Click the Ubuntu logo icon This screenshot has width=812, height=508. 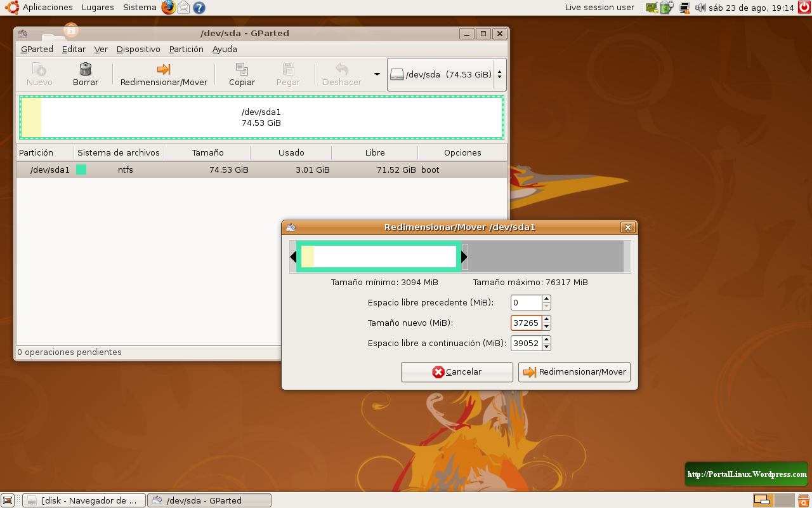pyautogui.click(x=11, y=8)
